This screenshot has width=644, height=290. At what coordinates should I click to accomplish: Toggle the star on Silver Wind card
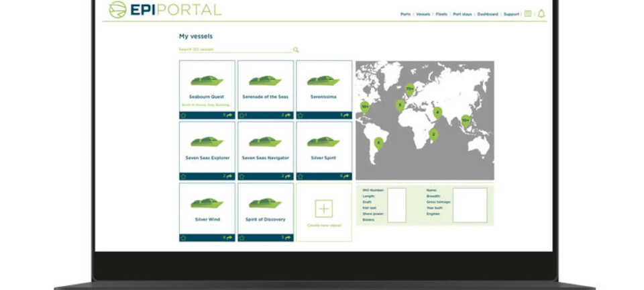pos(183,238)
